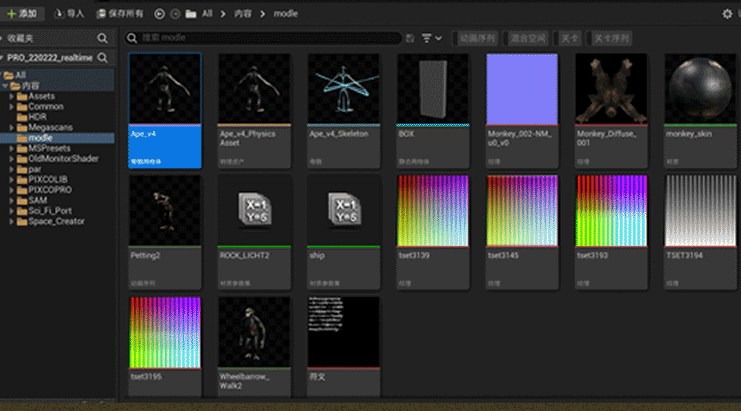Expand the PIXCOPRO folder arrow
This screenshot has height=411, width=741.
11,190
